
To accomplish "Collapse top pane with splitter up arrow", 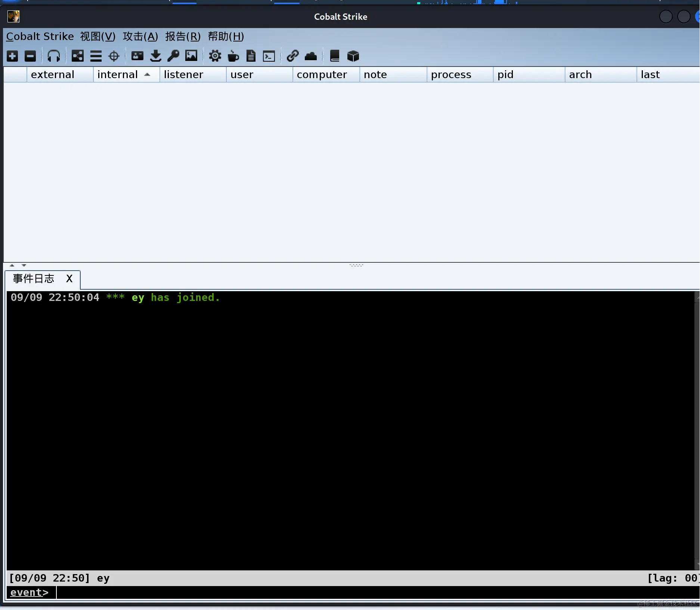I will (x=12, y=265).
